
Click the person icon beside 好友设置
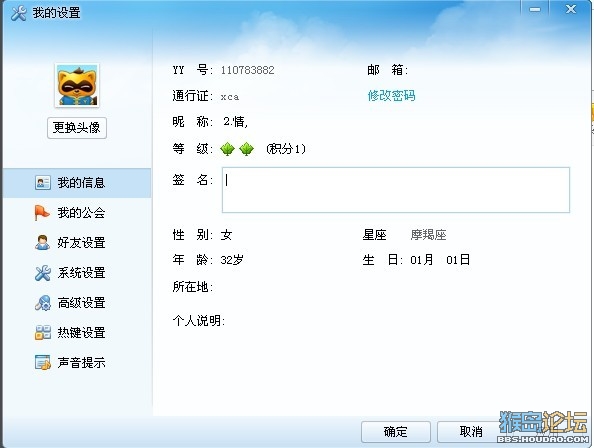(x=42, y=242)
